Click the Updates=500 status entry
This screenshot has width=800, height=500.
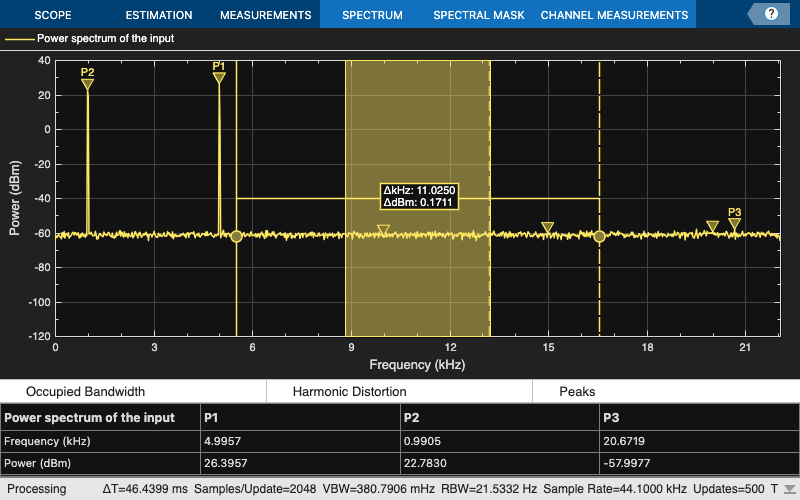coord(729,489)
